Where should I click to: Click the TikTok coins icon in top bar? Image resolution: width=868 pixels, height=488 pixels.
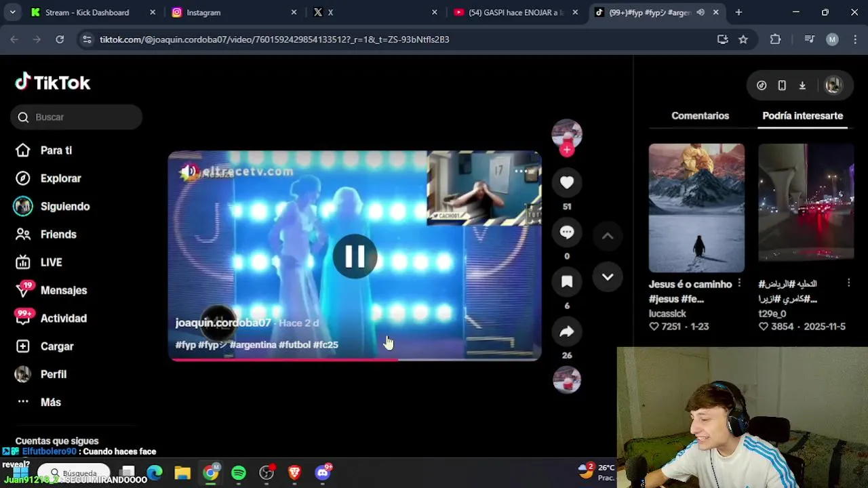(762, 85)
